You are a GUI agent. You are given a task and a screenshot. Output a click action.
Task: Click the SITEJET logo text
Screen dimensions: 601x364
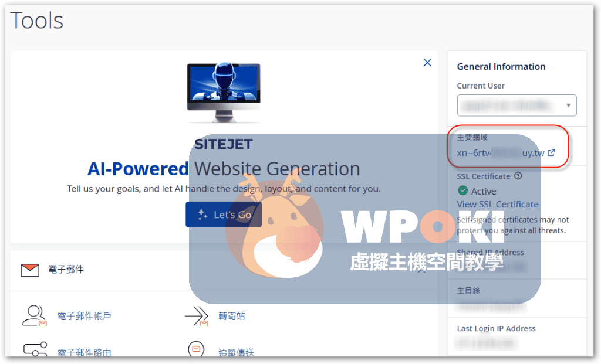pyautogui.click(x=224, y=144)
